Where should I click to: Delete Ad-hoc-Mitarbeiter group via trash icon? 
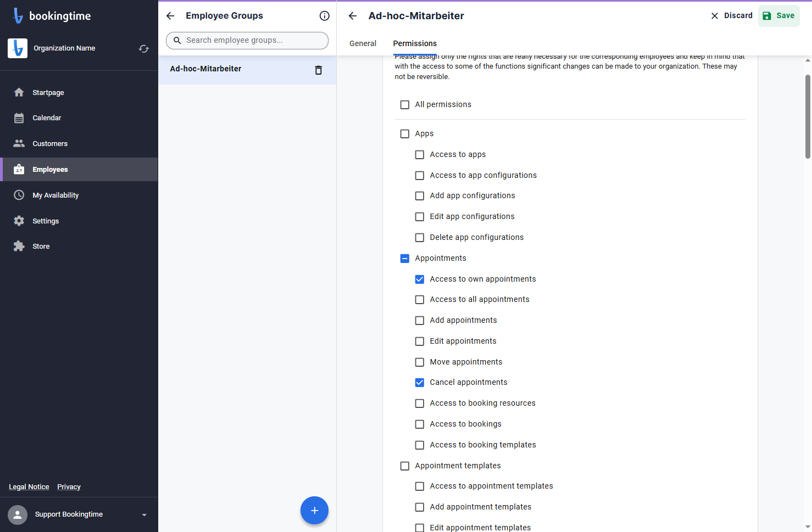point(318,70)
